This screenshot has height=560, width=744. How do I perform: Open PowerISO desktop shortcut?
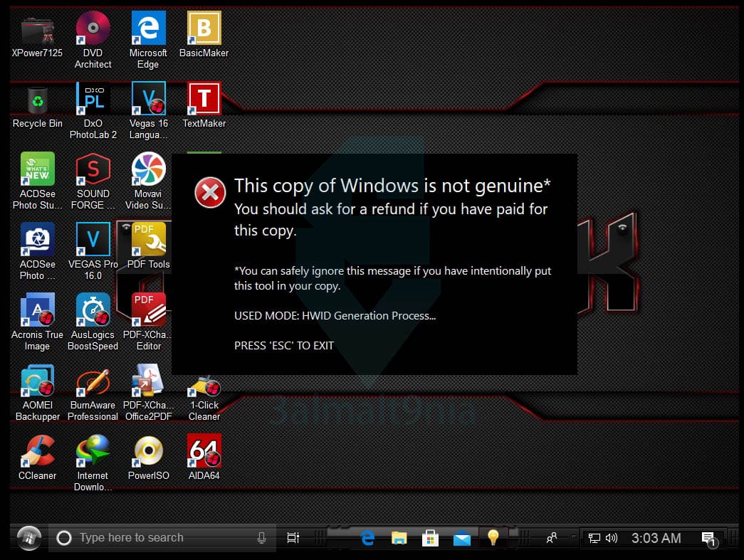pyautogui.click(x=149, y=450)
